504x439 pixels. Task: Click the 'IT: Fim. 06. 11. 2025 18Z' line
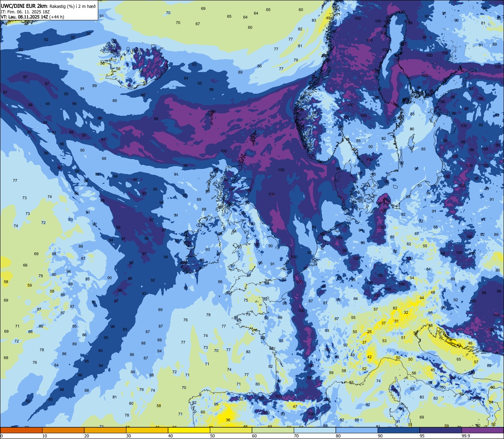click(25, 11)
